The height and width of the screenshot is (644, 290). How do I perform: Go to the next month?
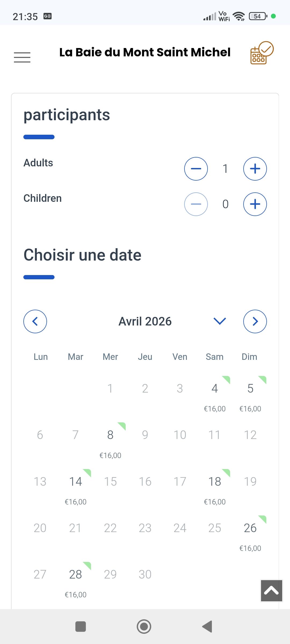255,321
